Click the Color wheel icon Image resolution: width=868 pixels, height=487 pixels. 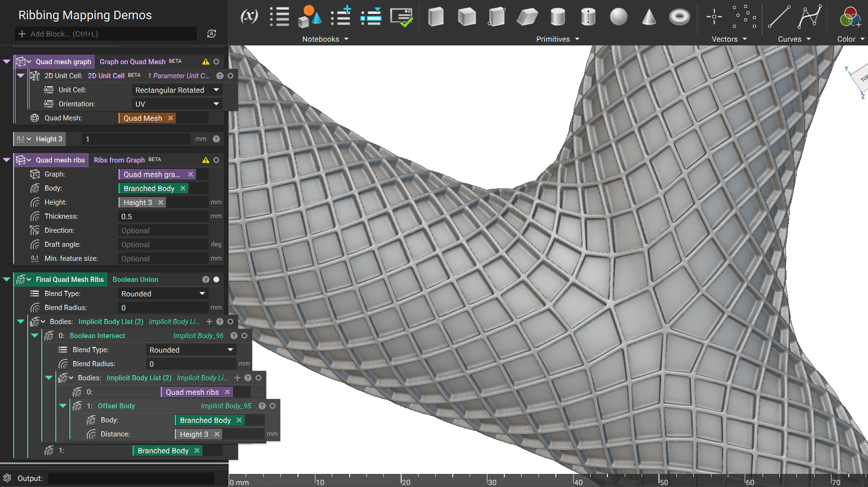tap(850, 17)
